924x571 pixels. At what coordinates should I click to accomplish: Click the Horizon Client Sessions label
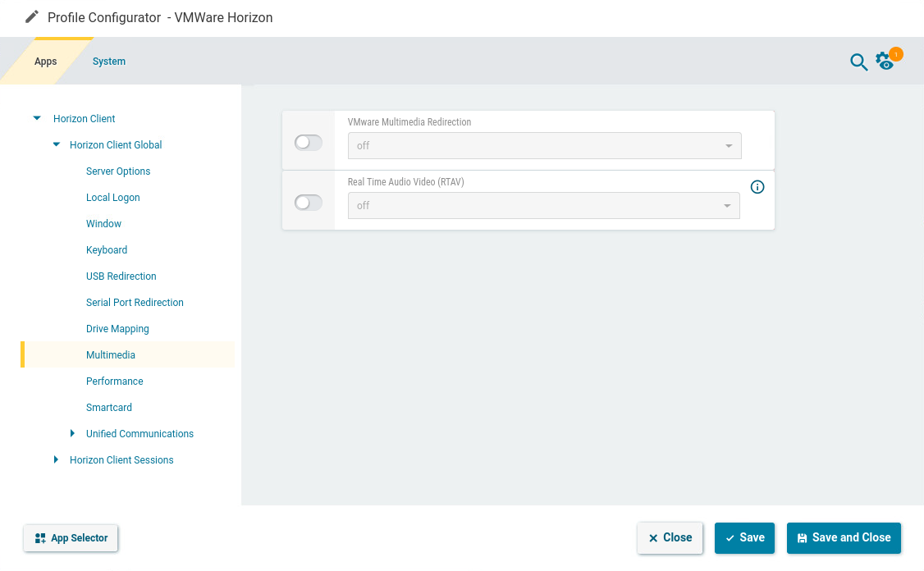pos(121,459)
